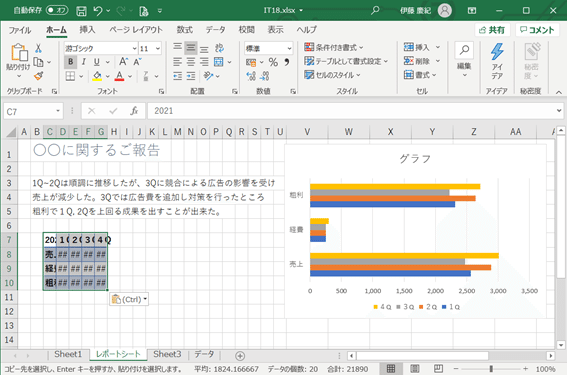Viewport: 567px width, 375px height.
Task: Open 条件付き書式 conditional formatting menu
Action: click(333, 47)
